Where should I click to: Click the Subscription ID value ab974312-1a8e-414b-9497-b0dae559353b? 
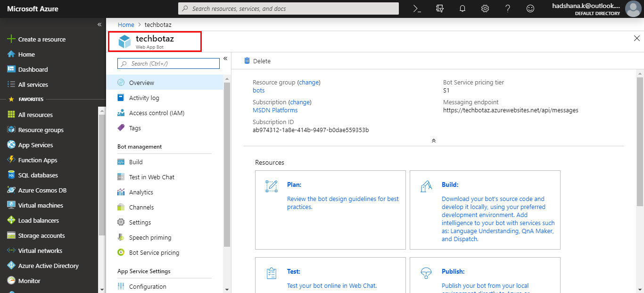tap(311, 130)
